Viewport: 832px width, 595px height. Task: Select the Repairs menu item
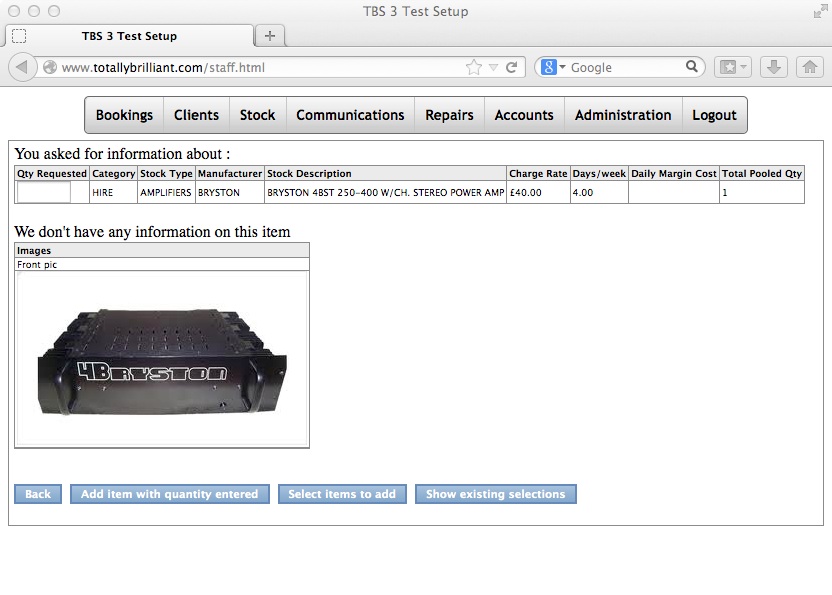[449, 115]
